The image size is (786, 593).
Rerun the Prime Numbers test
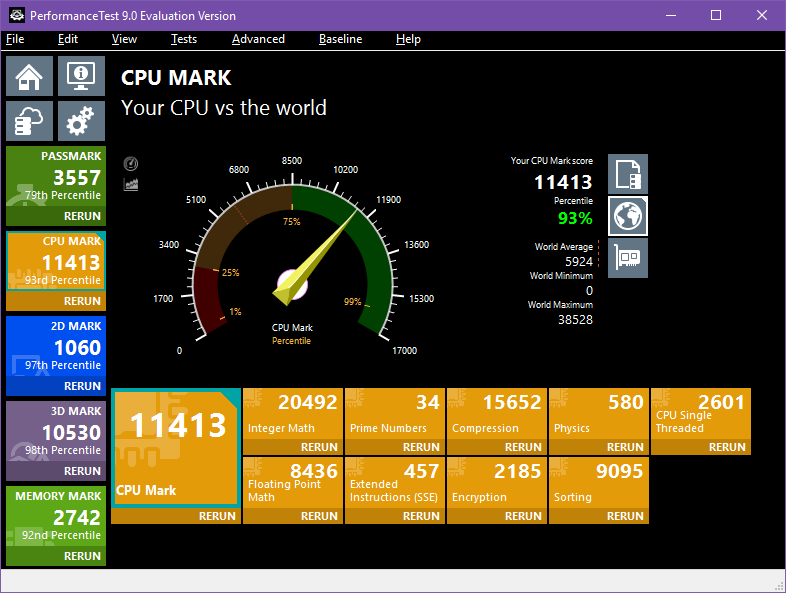coord(395,447)
